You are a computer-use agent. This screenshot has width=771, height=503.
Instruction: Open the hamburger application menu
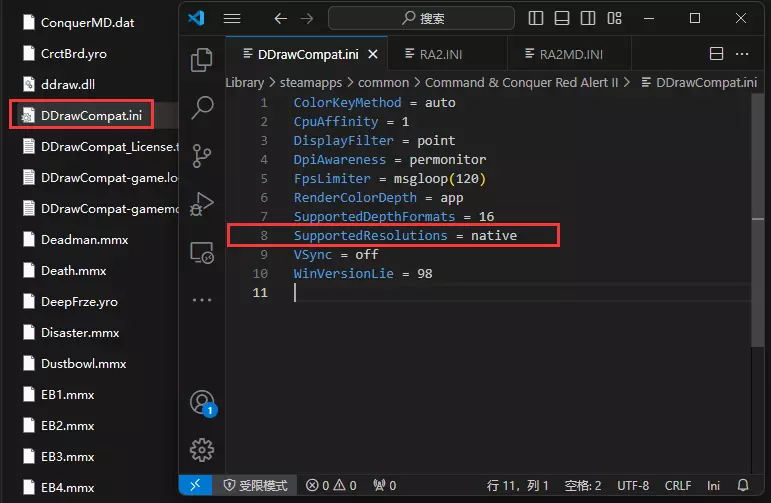(232, 18)
